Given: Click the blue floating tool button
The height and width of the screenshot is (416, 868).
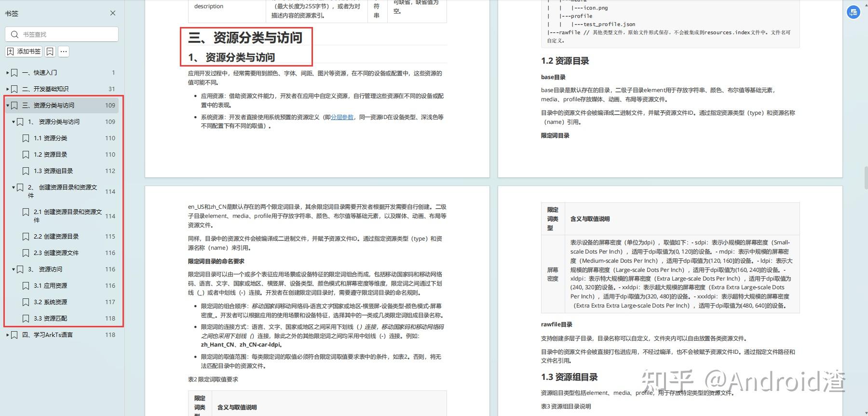Looking at the screenshot, I should (x=853, y=13).
